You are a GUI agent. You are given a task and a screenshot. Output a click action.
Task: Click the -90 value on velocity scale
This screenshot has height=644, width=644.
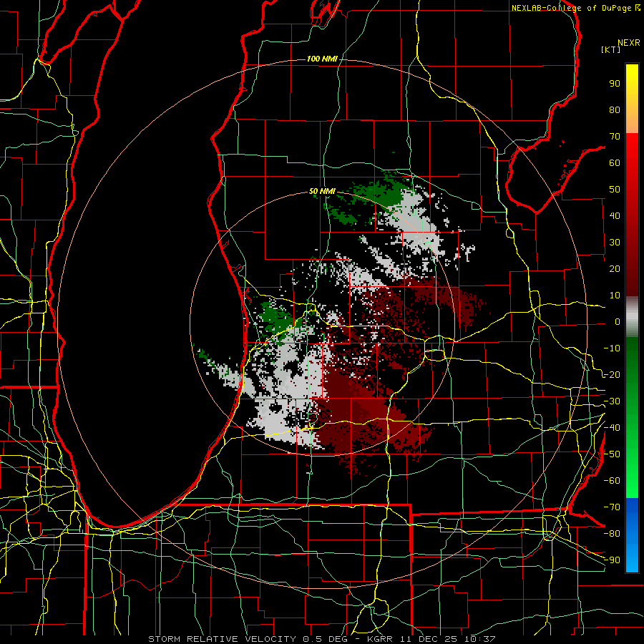(x=612, y=560)
